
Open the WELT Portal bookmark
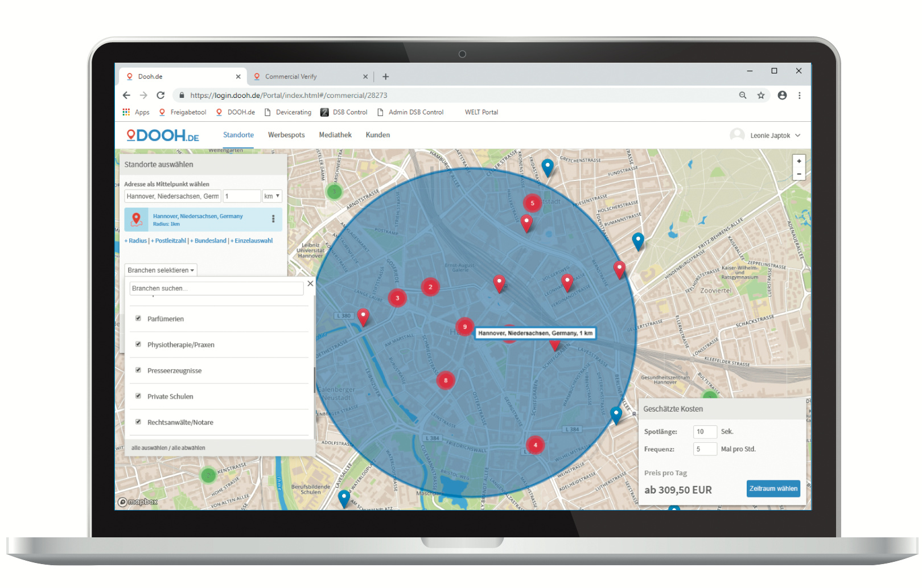(481, 112)
